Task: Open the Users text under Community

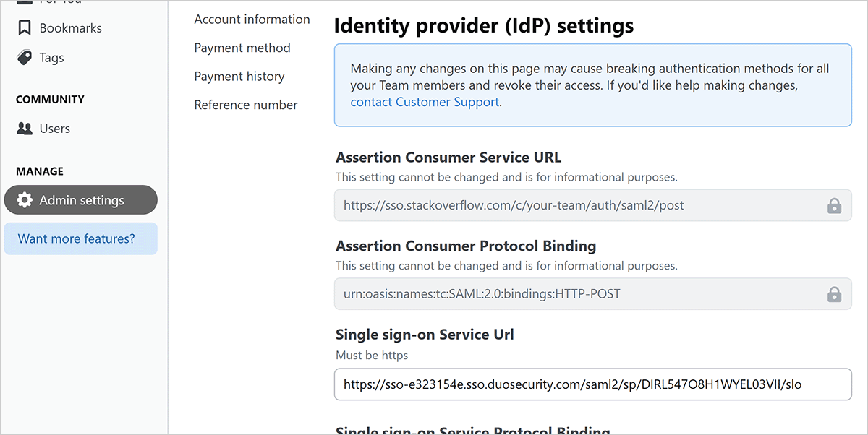Action: point(54,129)
